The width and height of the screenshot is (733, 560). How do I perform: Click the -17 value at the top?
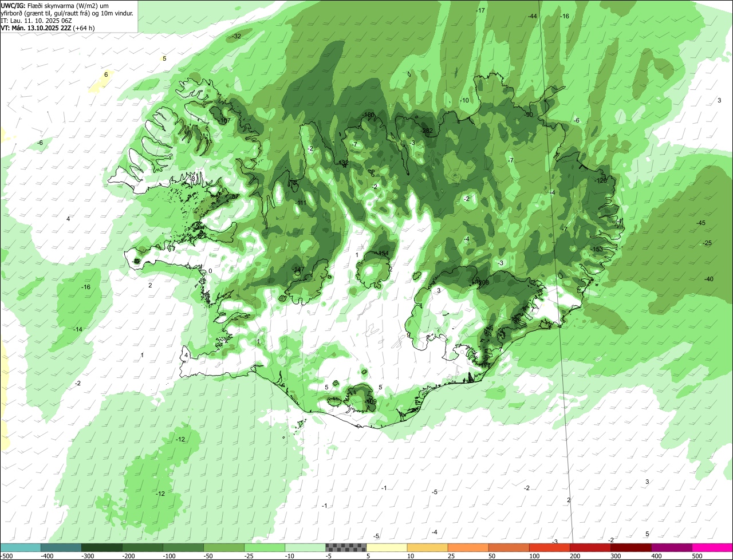pyautogui.click(x=480, y=10)
